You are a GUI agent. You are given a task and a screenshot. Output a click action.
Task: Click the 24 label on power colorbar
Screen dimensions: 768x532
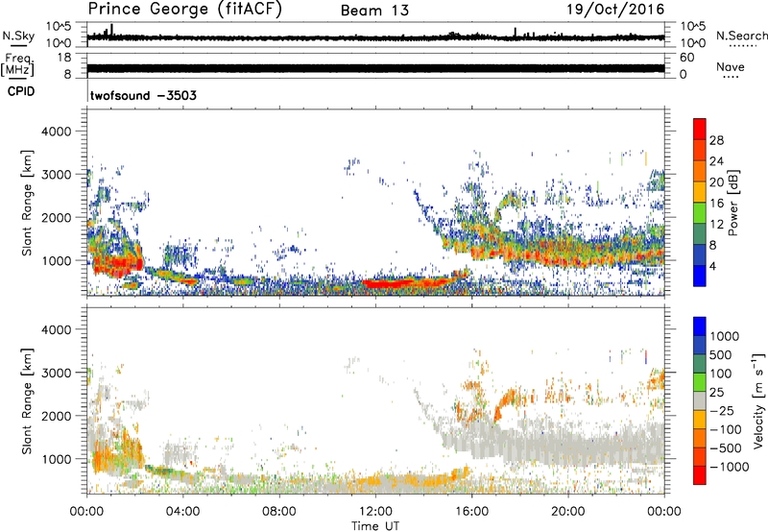pos(716,161)
